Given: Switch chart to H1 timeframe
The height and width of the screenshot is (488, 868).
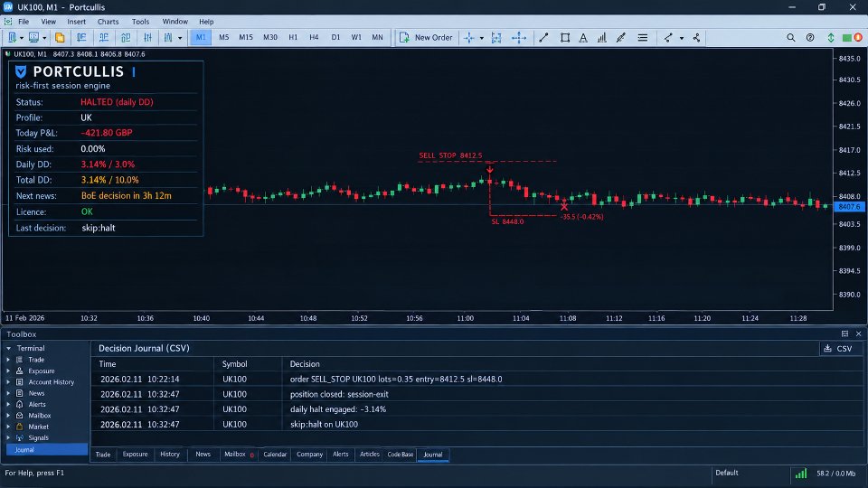Looking at the screenshot, I should (x=293, y=38).
